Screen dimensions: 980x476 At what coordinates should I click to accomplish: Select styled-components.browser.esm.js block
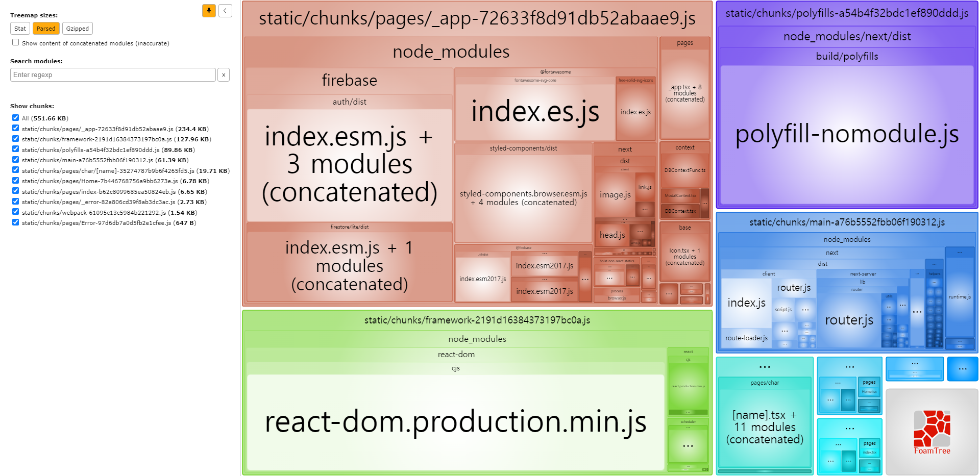pos(523,198)
